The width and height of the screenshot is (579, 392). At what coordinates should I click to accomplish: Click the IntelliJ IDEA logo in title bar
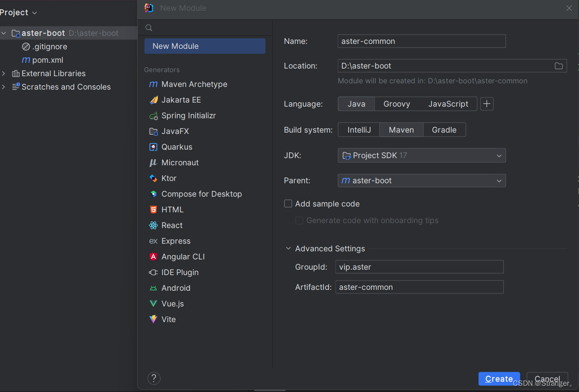point(149,8)
